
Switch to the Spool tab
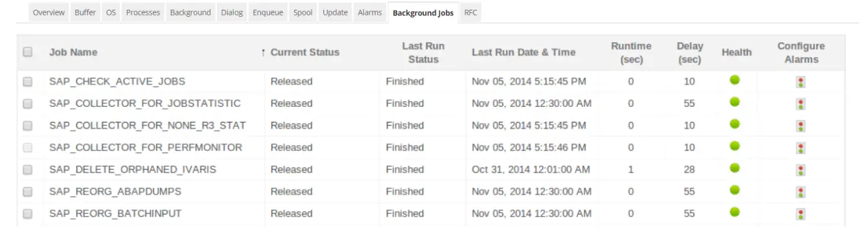coord(303,12)
